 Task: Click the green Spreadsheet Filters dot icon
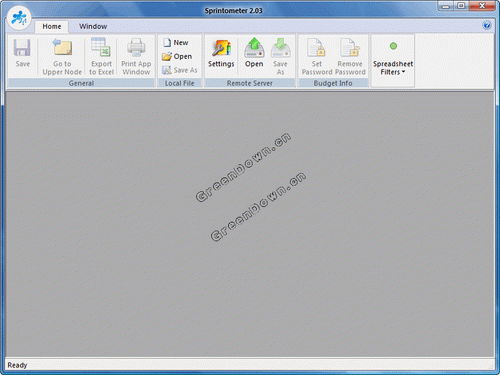pos(393,46)
